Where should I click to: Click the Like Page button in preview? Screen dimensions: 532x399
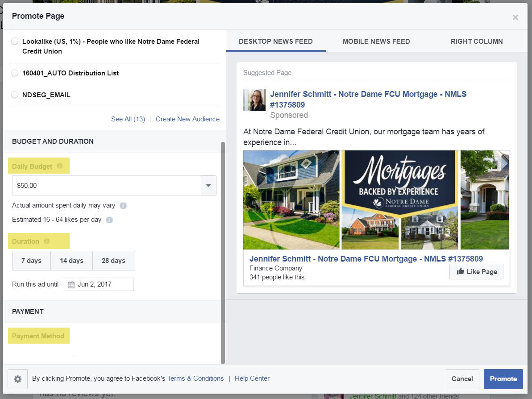coord(476,271)
